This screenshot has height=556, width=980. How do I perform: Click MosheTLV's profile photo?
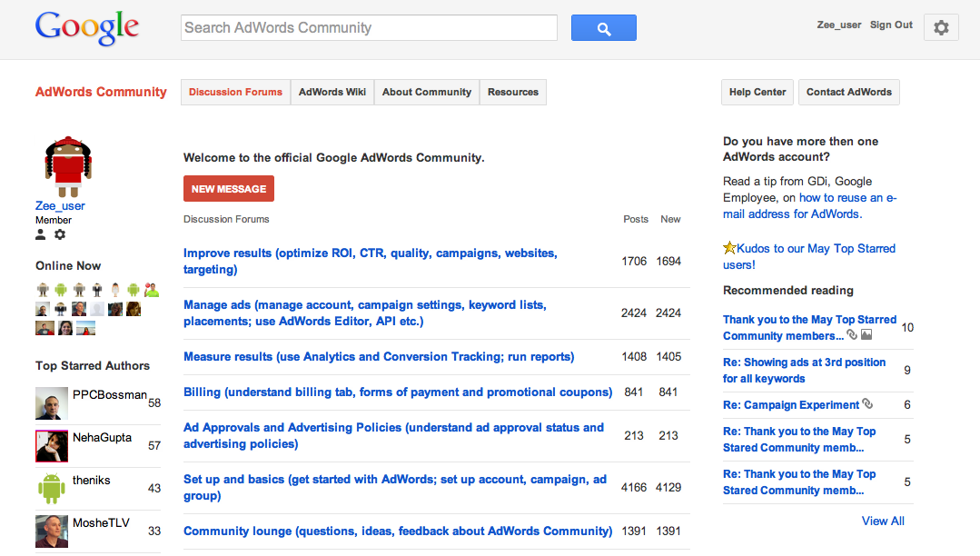pos(51,531)
